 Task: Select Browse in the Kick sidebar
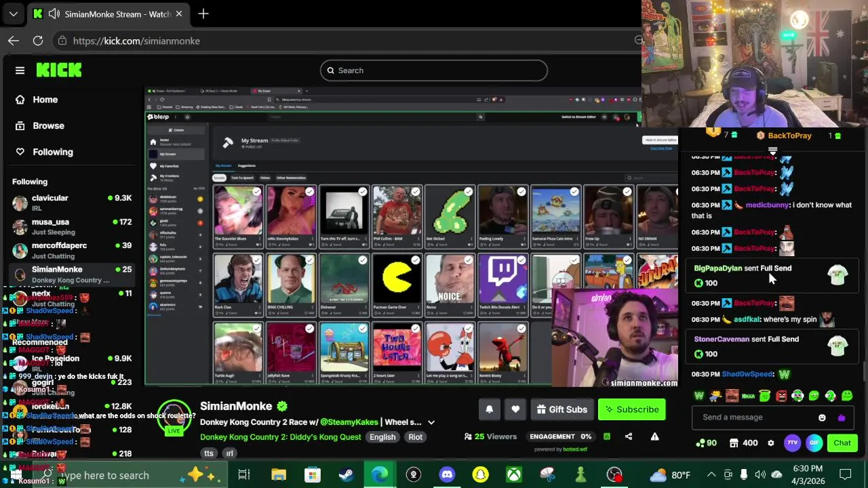click(x=48, y=125)
